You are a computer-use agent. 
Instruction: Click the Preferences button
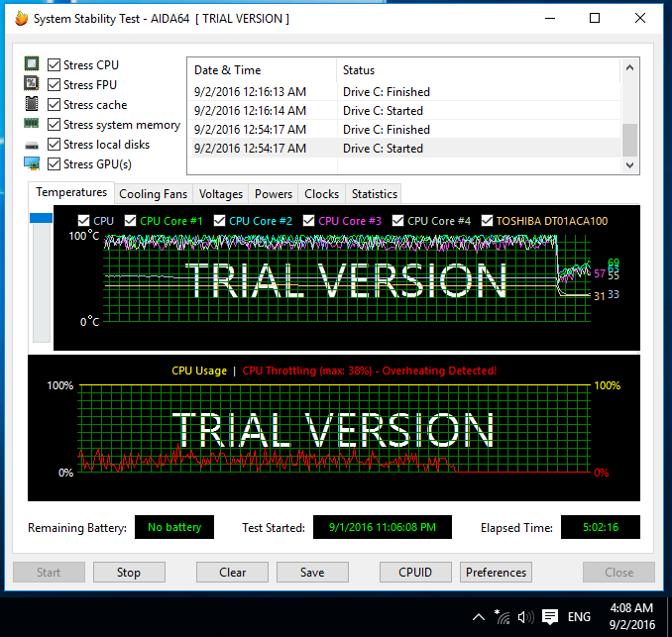pos(496,573)
